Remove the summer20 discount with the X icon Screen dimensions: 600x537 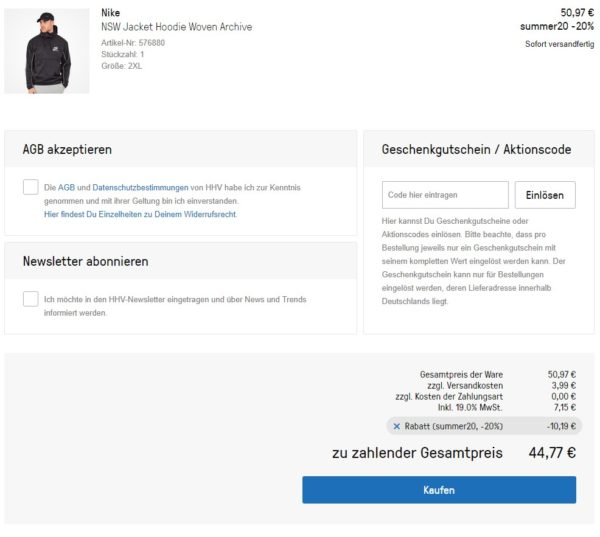click(397, 426)
